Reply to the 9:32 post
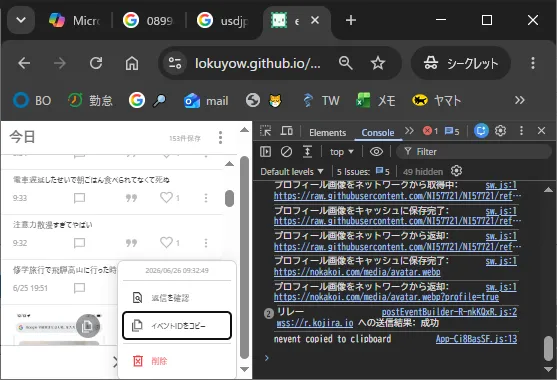Screen dimensions: 557x380 click(x=79, y=243)
